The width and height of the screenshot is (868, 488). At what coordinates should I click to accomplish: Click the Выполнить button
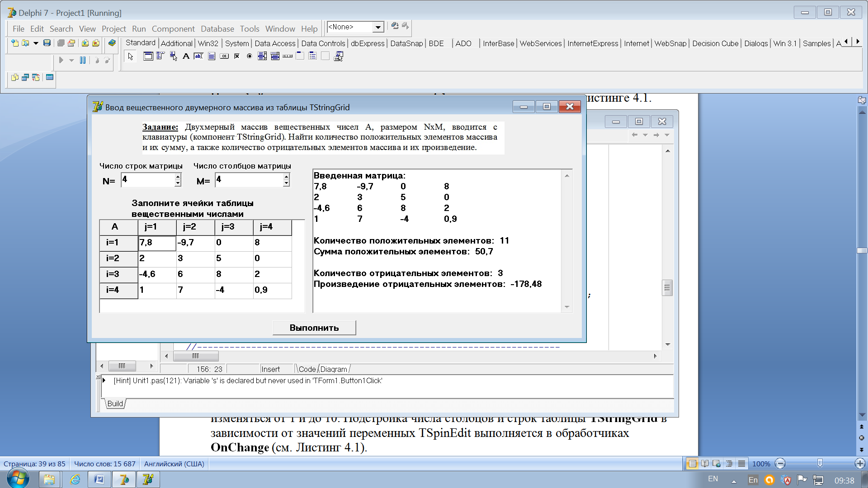314,328
